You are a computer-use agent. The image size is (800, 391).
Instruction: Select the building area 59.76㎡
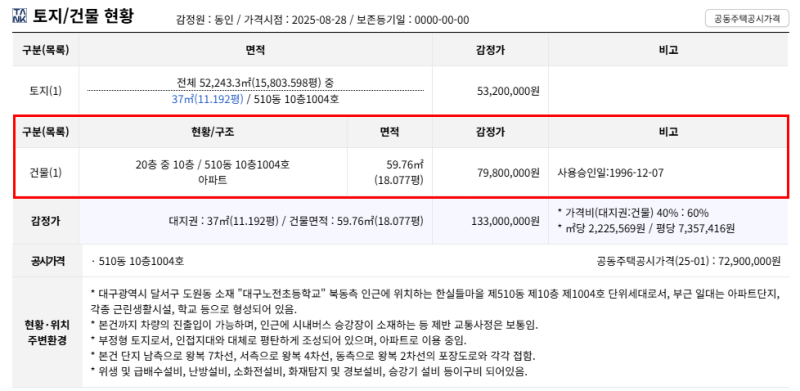406,164
